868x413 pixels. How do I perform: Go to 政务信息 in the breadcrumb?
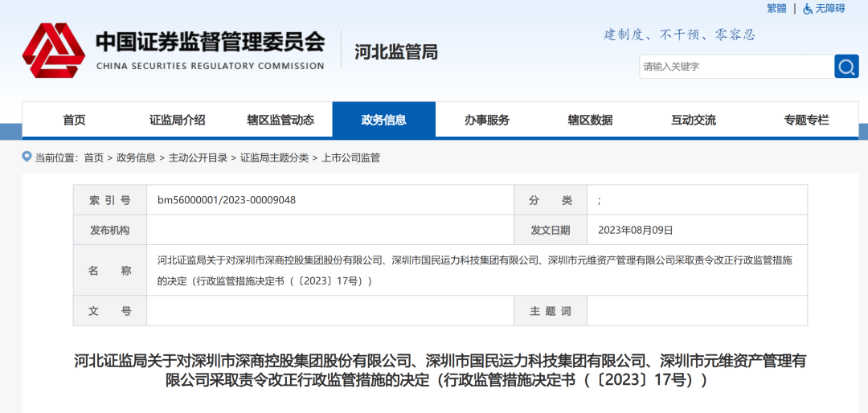136,157
